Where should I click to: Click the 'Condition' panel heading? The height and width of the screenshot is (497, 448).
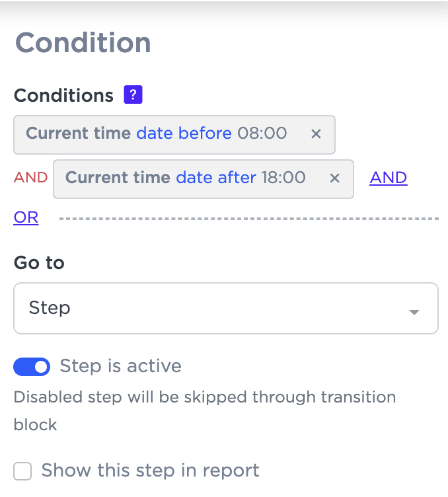click(83, 44)
